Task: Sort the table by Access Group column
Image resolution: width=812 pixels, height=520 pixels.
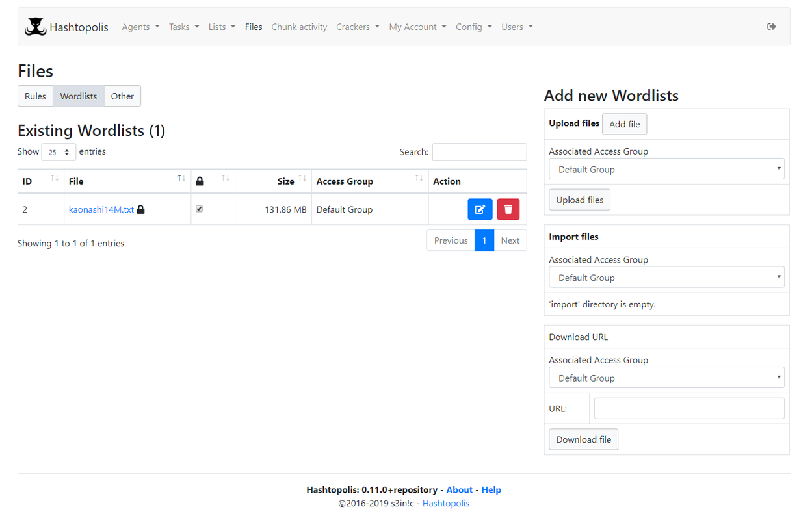Action: [x=370, y=181]
